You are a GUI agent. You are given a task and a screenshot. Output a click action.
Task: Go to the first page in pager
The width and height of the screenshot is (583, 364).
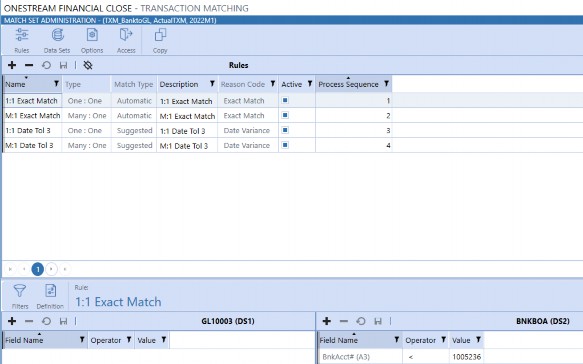10,269
